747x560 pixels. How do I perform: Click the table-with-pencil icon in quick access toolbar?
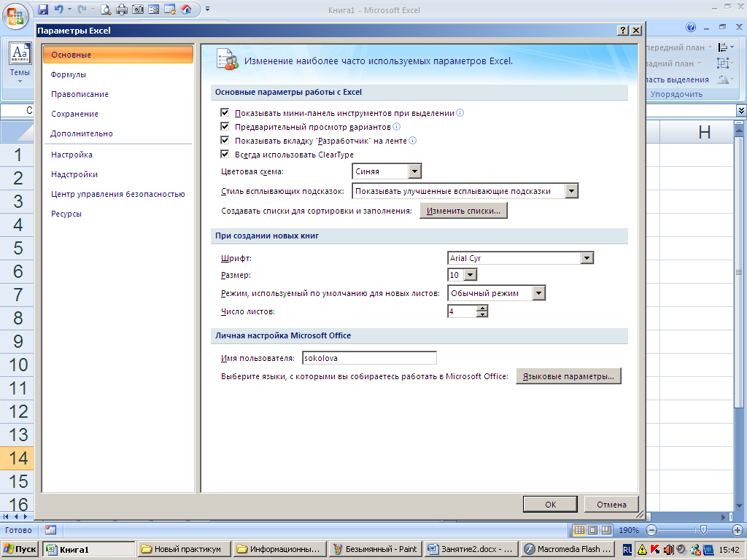pyautogui.click(x=169, y=9)
